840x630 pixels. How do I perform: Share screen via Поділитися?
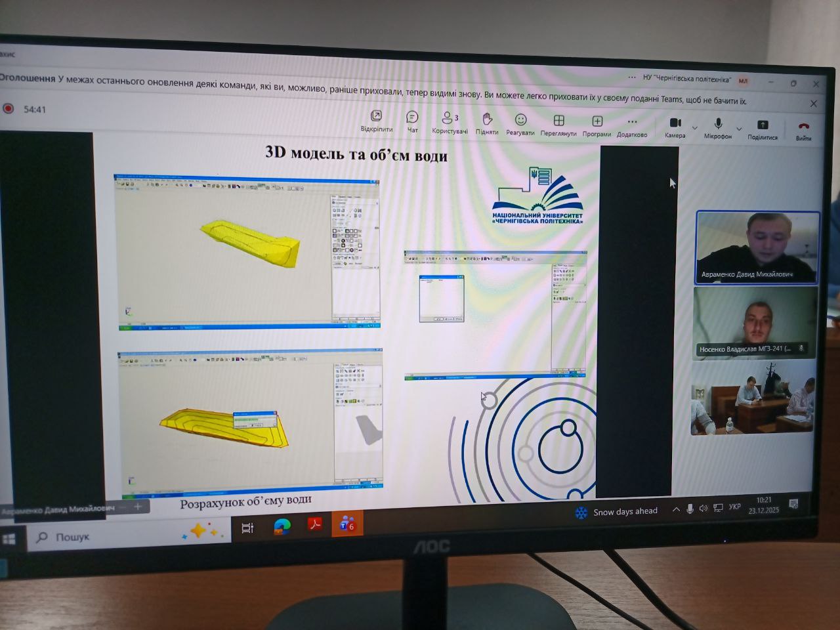point(762,127)
